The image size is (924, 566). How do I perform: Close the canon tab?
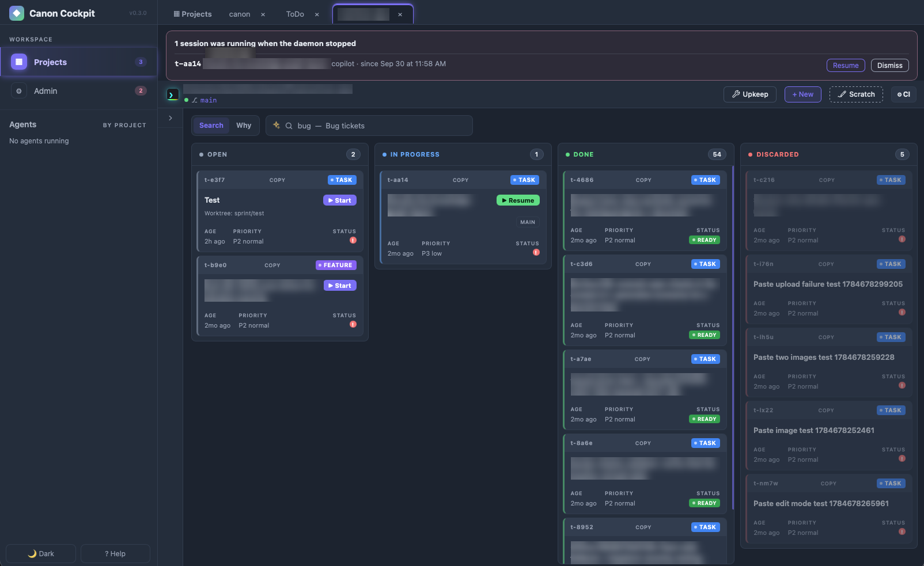click(263, 14)
